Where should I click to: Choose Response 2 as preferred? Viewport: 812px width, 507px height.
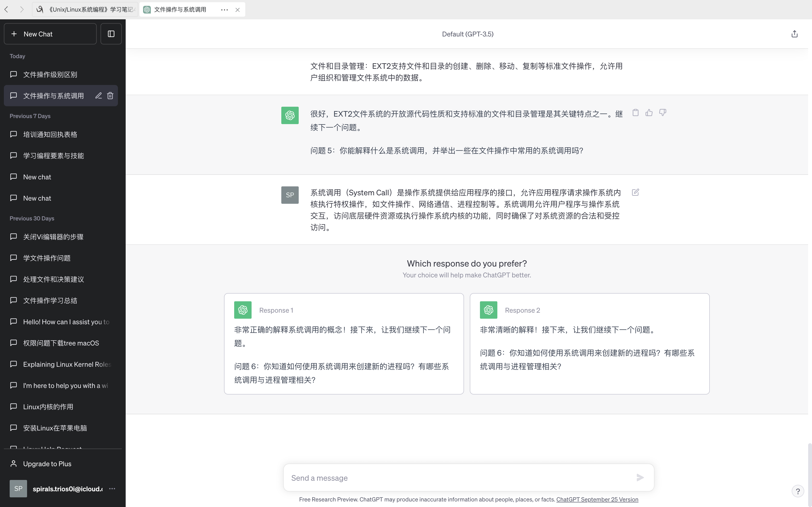click(x=589, y=344)
